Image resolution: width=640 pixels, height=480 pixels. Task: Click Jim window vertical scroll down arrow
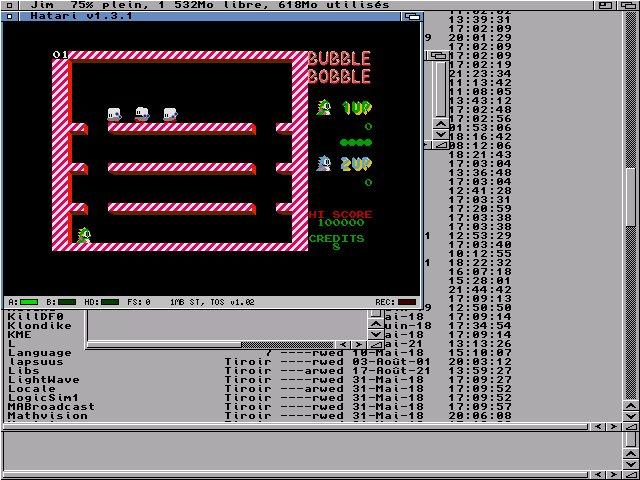pyautogui.click(x=630, y=416)
